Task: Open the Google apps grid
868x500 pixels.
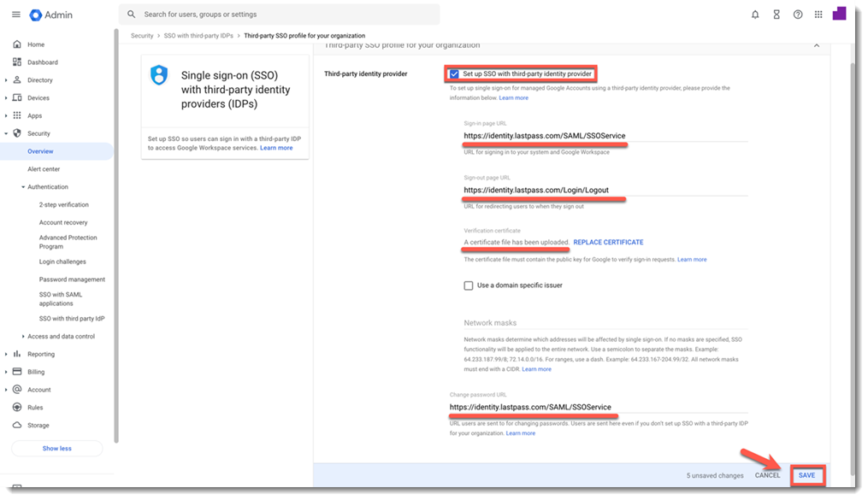Action: pos(818,15)
